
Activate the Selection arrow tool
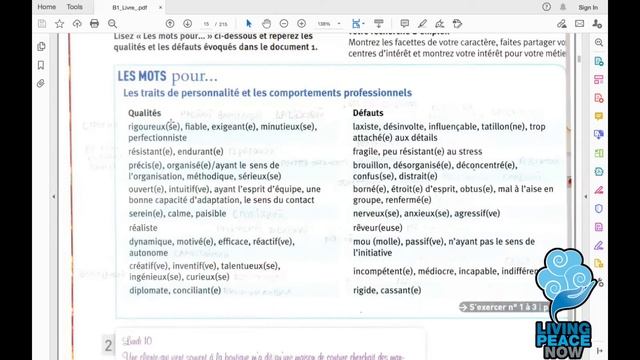point(249,24)
